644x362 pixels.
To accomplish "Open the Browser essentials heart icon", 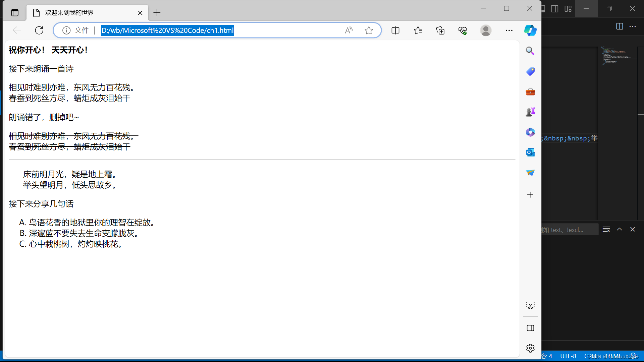I will 463,31.
